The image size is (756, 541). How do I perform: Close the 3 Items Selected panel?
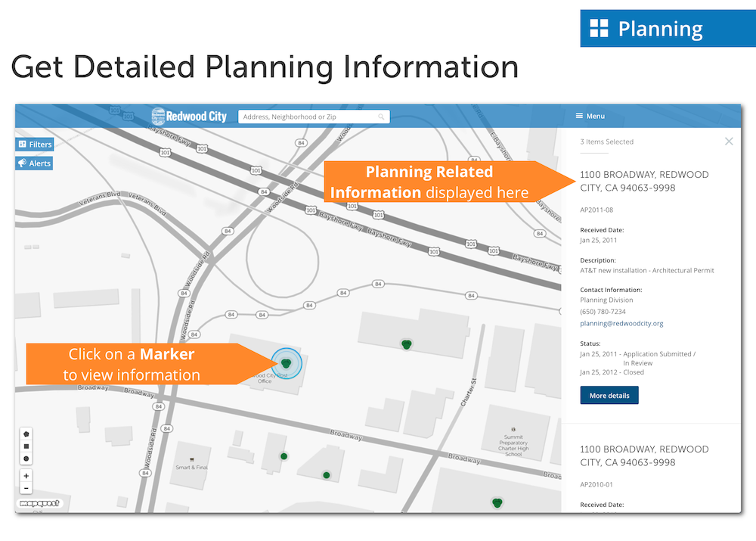729,141
